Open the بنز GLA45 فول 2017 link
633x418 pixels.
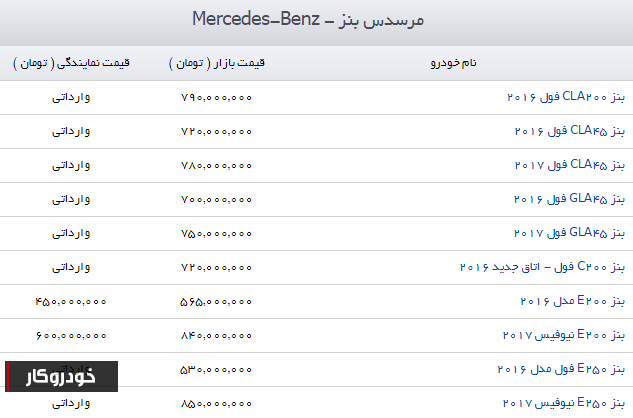[569, 233]
